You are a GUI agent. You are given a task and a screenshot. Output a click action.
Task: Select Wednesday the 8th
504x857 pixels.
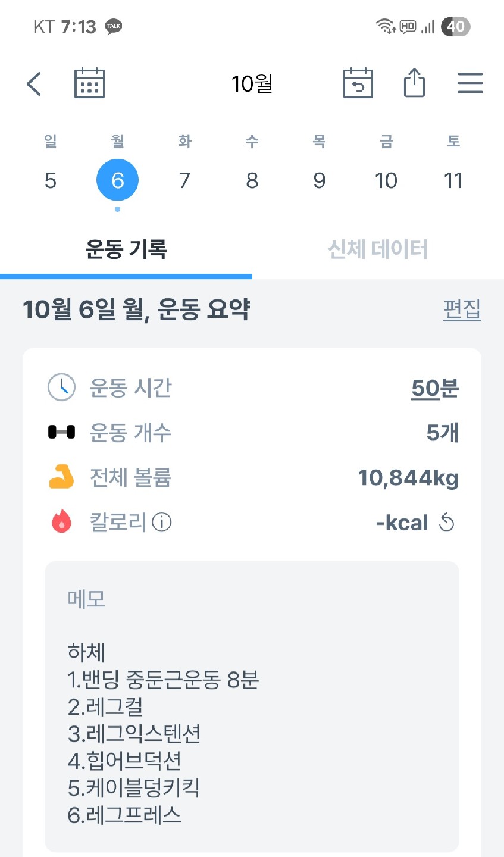click(x=252, y=180)
